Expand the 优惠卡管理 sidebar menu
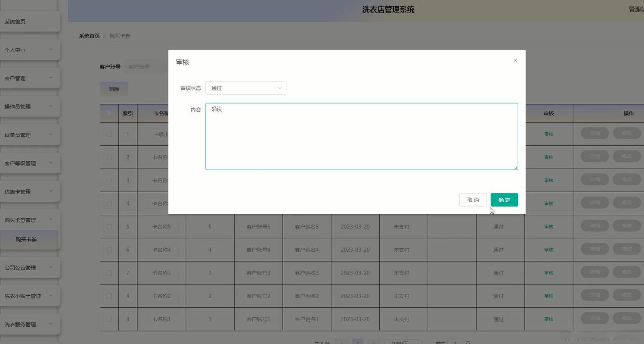Viewport: 644px width, 344px height. [27, 191]
